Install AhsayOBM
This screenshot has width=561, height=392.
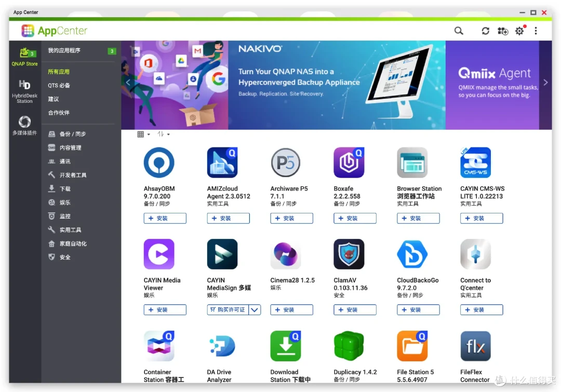[165, 218]
